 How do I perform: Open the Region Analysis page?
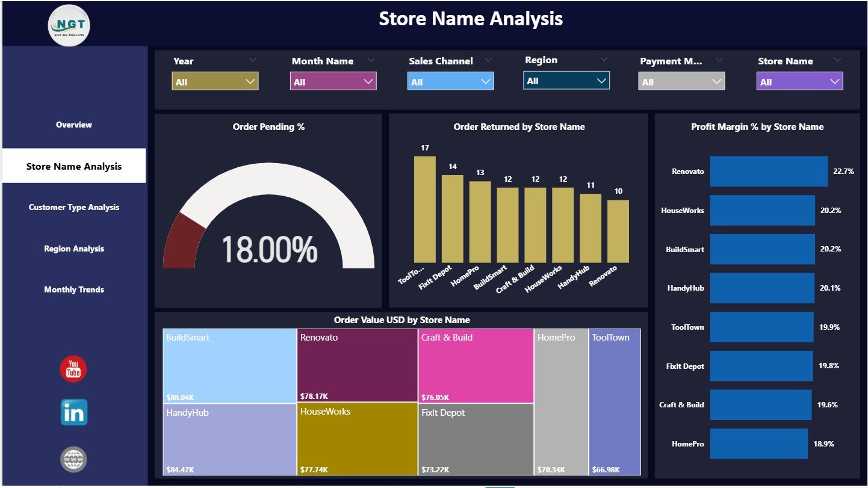click(x=73, y=249)
